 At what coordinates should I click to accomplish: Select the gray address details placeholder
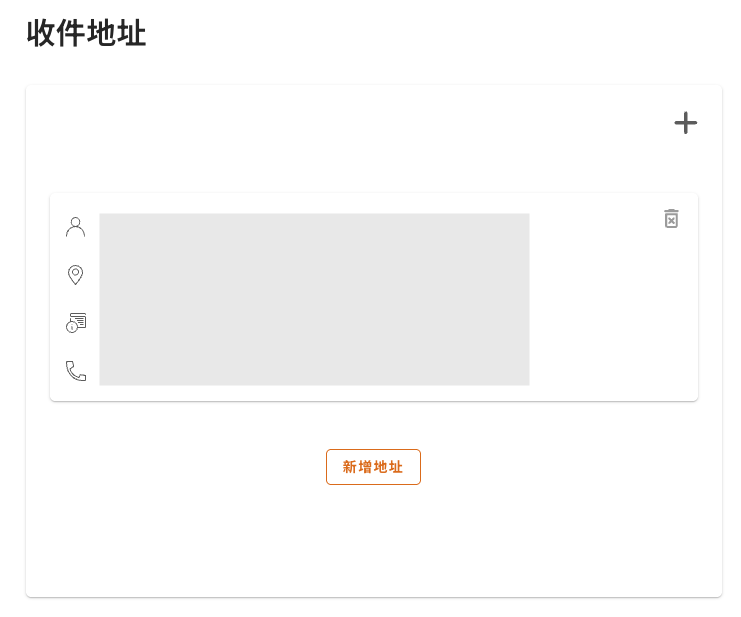pyautogui.click(x=314, y=299)
